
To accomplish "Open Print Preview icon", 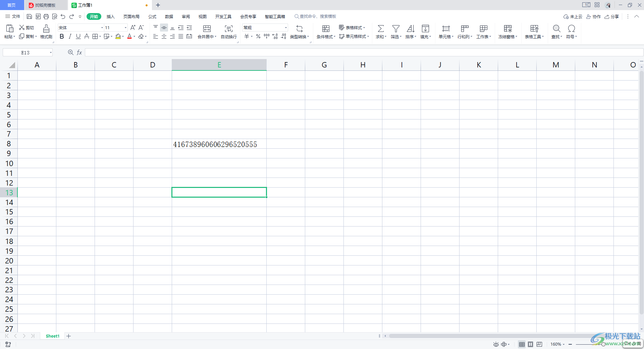I will (55, 16).
